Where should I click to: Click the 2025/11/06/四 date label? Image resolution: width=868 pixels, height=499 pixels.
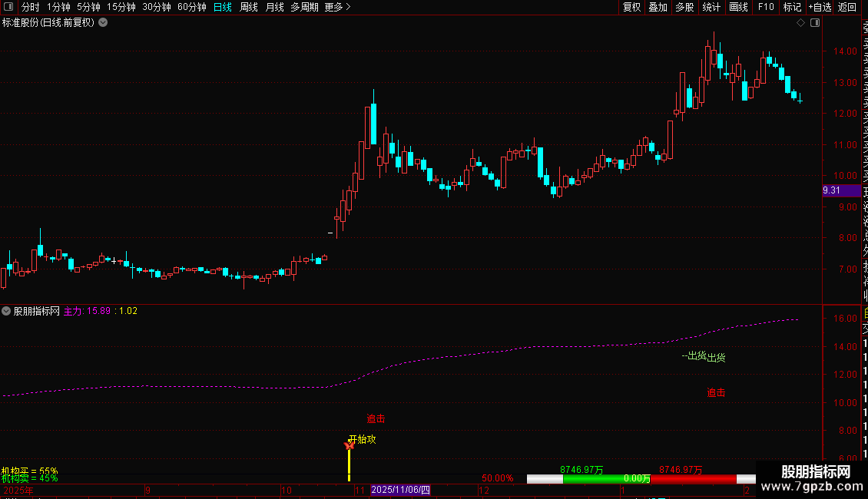tap(400, 490)
